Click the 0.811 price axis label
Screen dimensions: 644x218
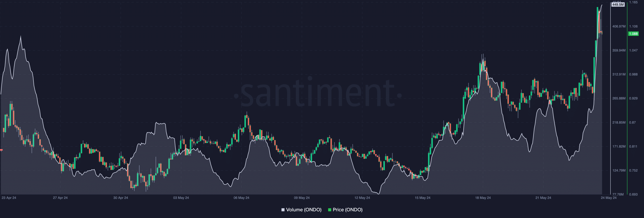(633, 146)
